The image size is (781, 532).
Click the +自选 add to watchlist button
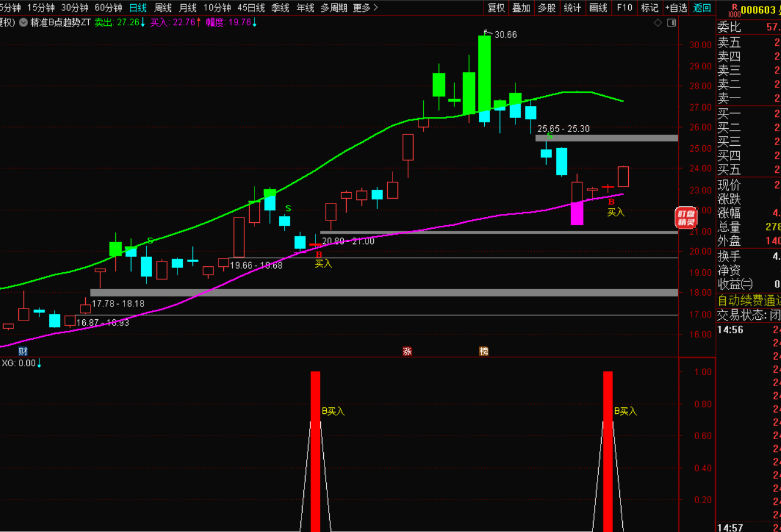(x=676, y=8)
